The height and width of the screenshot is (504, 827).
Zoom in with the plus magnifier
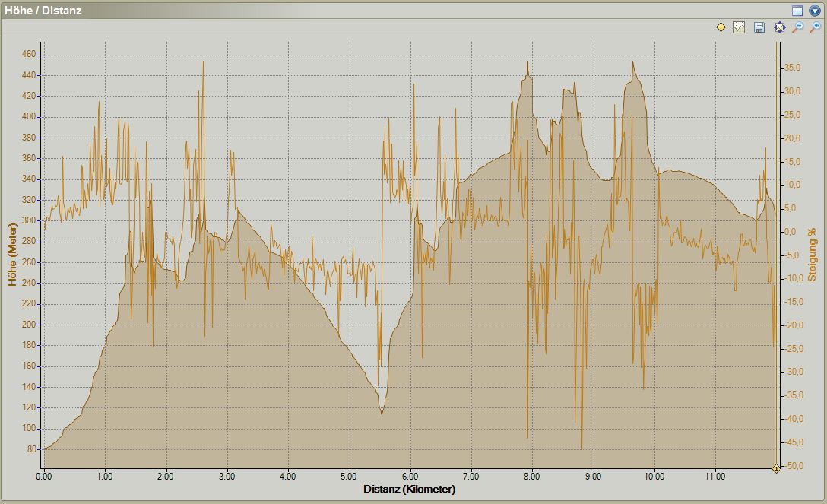pyautogui.click(x=815, y=27)
